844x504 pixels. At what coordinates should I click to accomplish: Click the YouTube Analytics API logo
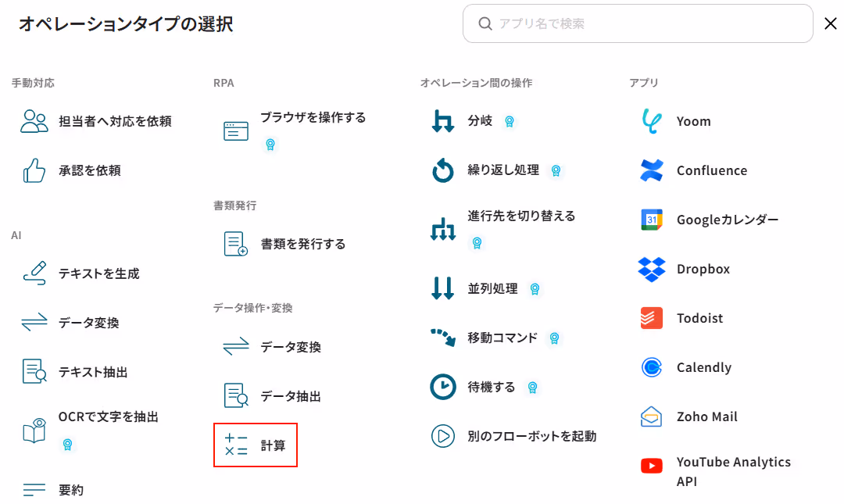(x=652, y=466)
